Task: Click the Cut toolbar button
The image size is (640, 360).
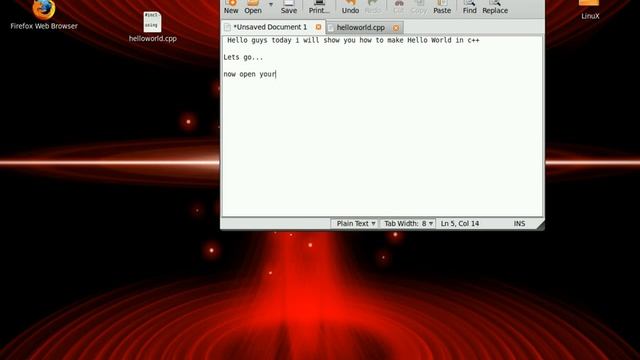Action: (399, 7)
